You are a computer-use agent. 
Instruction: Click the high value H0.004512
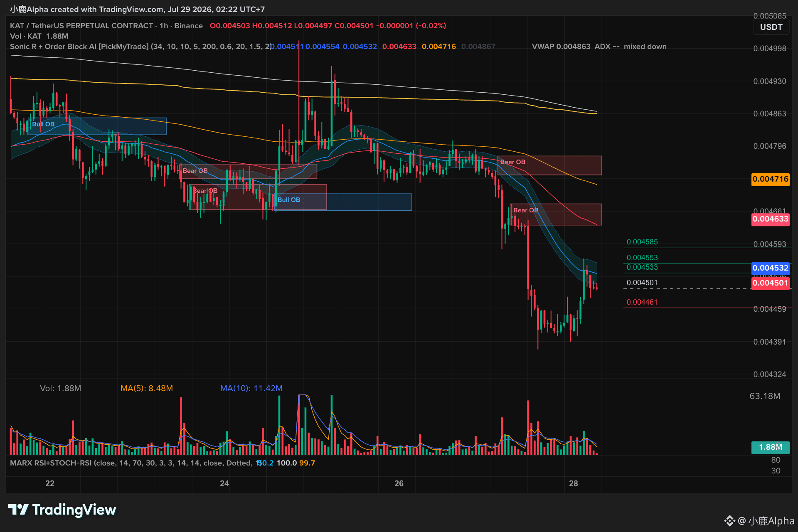coord(272,26)
